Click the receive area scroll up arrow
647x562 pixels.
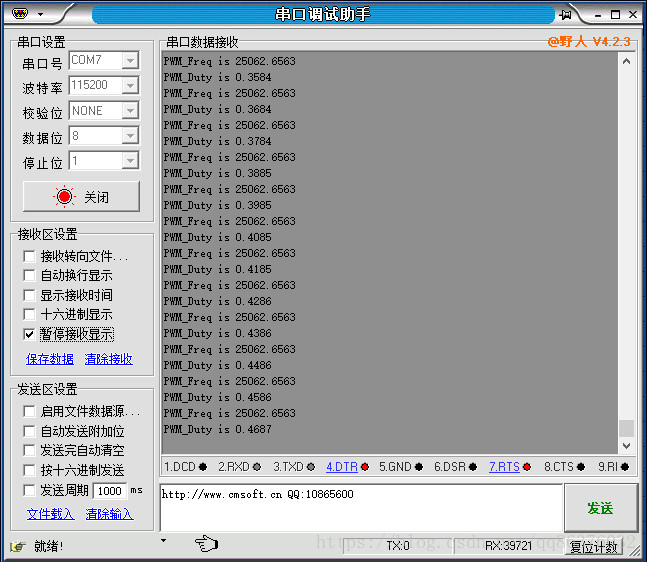coord(626,61)
